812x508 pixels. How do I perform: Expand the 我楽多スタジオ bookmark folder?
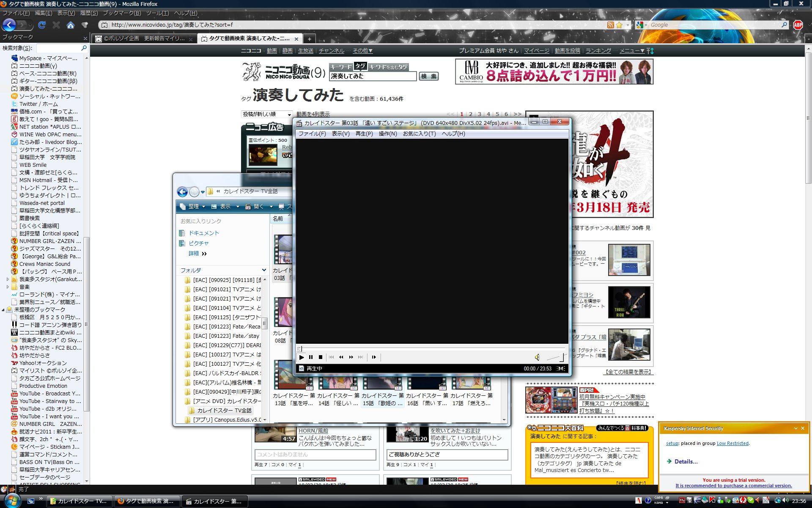pos(8,279)
